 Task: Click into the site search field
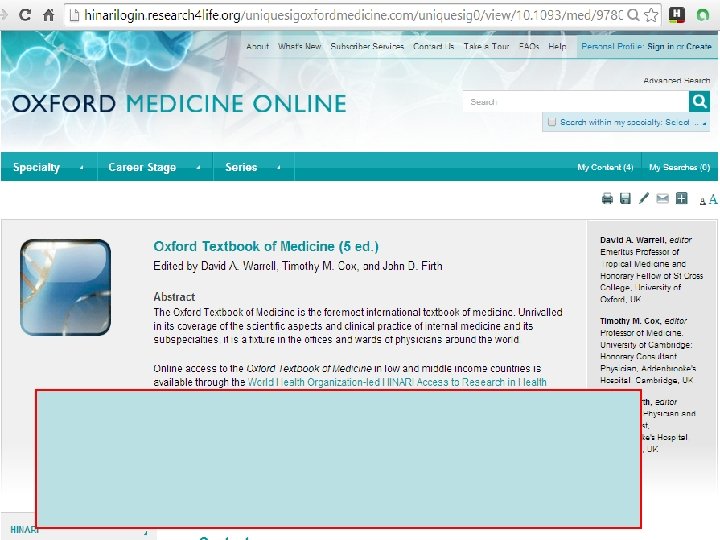[576, 101]
